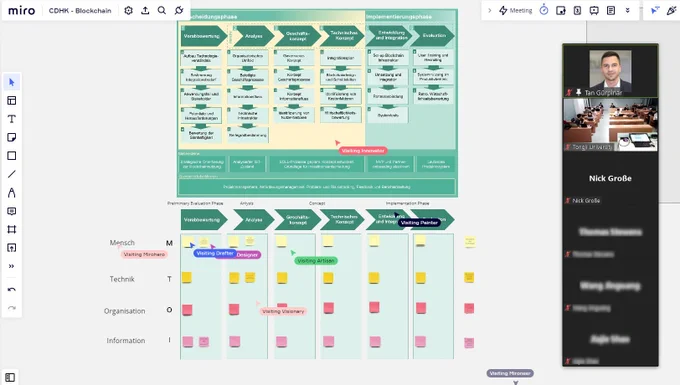
Task: Click the Information row label
Action: pyautogui.click(x=126, y=341)
